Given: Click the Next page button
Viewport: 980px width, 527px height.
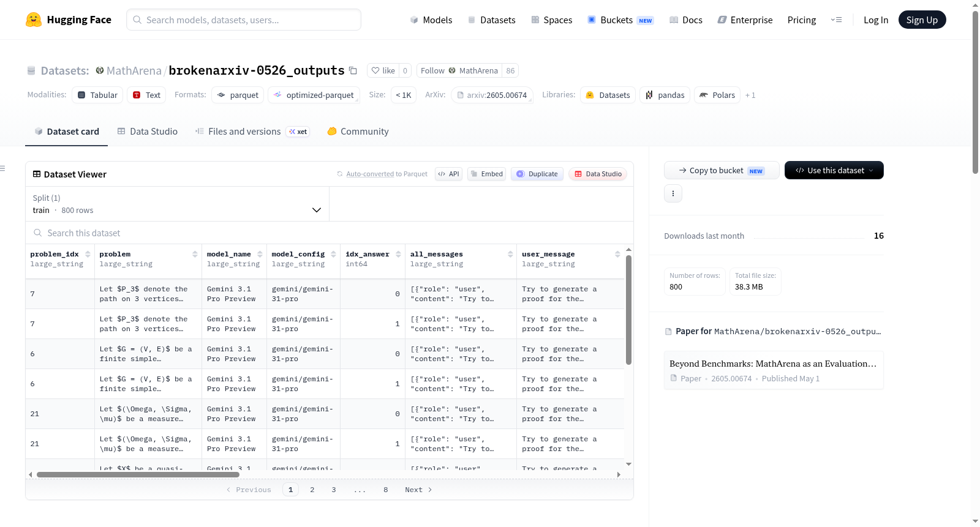Looking at the screenshot, I should (418, 490).
